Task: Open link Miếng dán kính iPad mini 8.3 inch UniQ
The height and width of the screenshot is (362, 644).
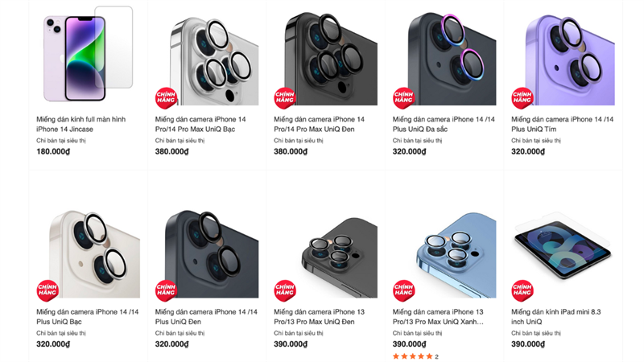Action: 555,316
